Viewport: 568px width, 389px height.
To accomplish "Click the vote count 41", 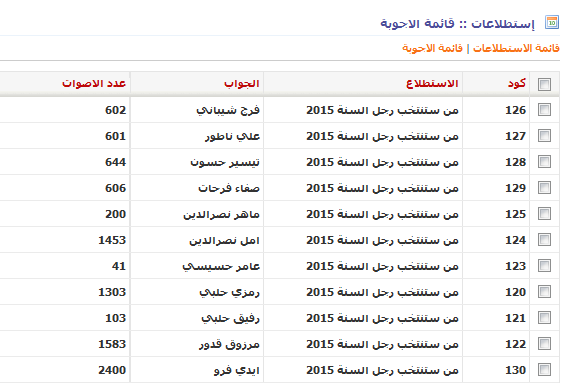I will coord(119,266).
